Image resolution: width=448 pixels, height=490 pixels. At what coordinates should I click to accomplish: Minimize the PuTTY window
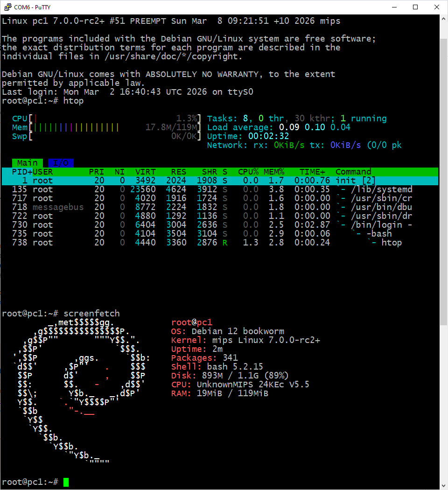click(x=395, y=7)
